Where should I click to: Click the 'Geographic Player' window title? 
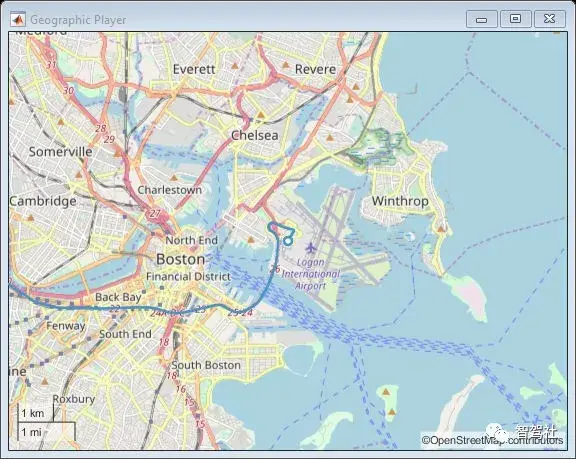click(78, 20)
